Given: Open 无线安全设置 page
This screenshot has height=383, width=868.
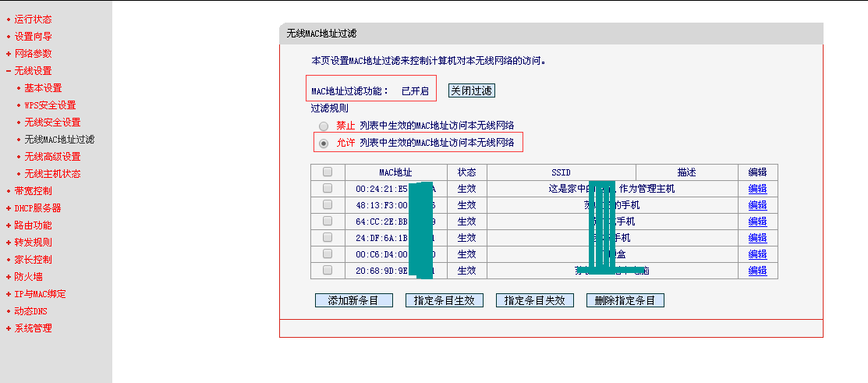Looking at the screenshot, I should [52, 122].
